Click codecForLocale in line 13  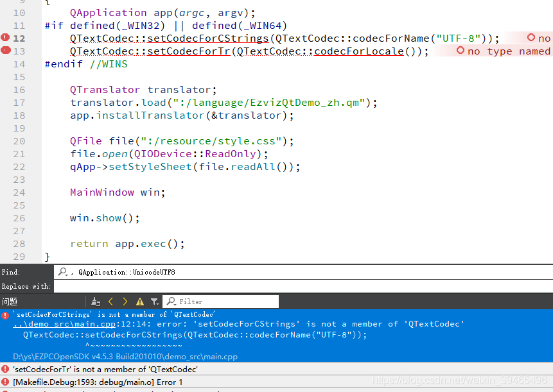[358, 51]
